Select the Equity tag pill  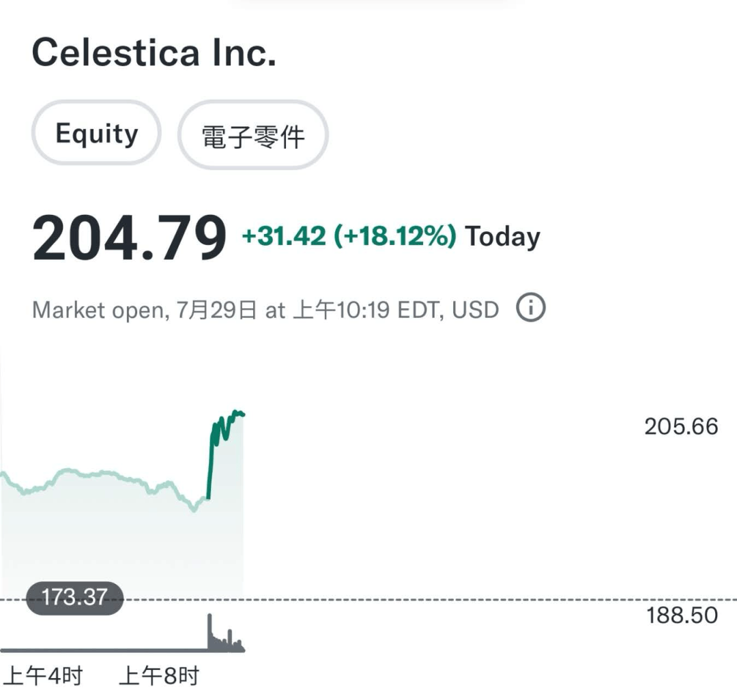tap(96, 133)
